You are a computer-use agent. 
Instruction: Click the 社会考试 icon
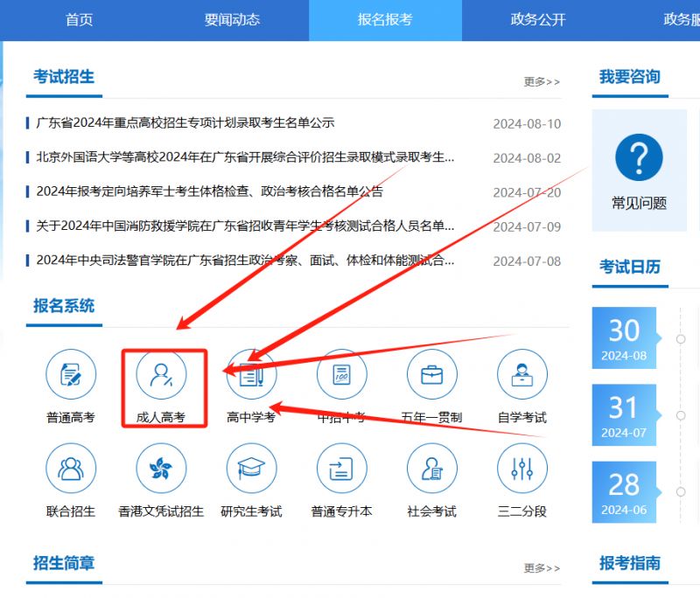pos(431,468)
